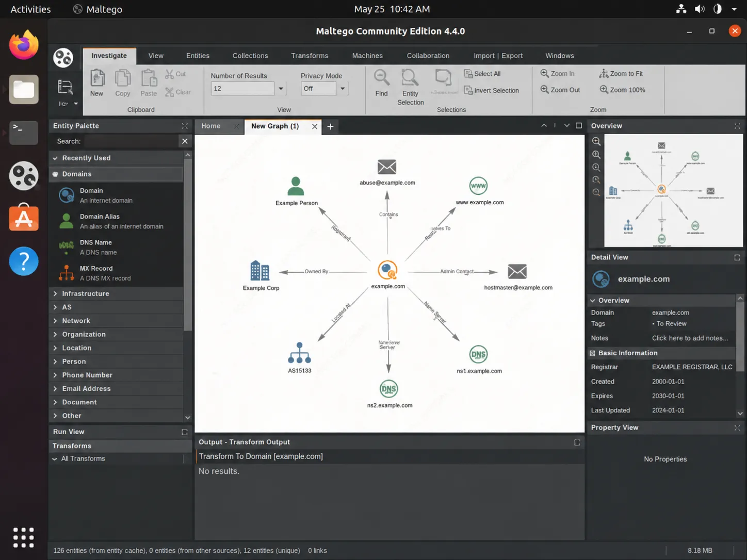The height and width of the screenshot is (560, 747).
Task: Choose the Domain Alias palette entity
Action: (117, 221)
